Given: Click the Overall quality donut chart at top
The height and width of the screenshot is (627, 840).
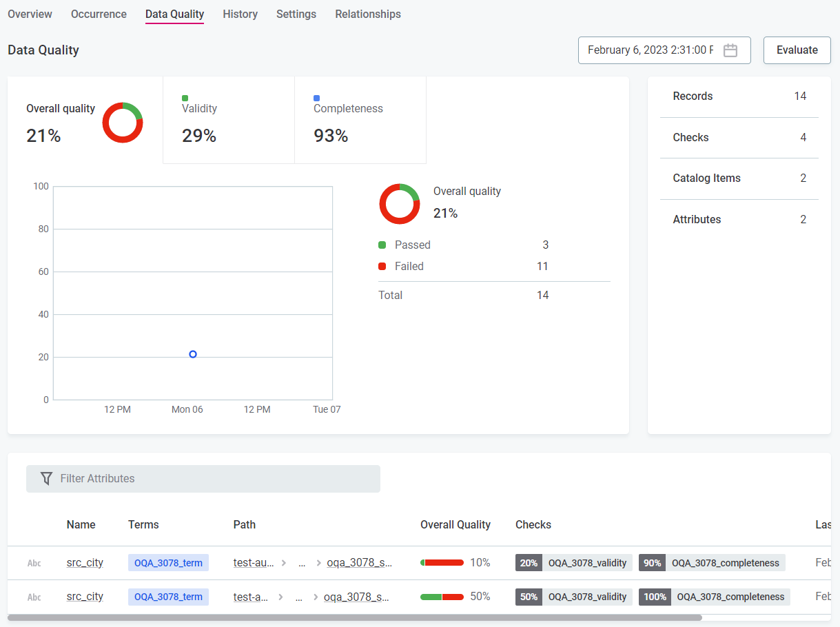Looking at the screenshot, I should 123,123.
